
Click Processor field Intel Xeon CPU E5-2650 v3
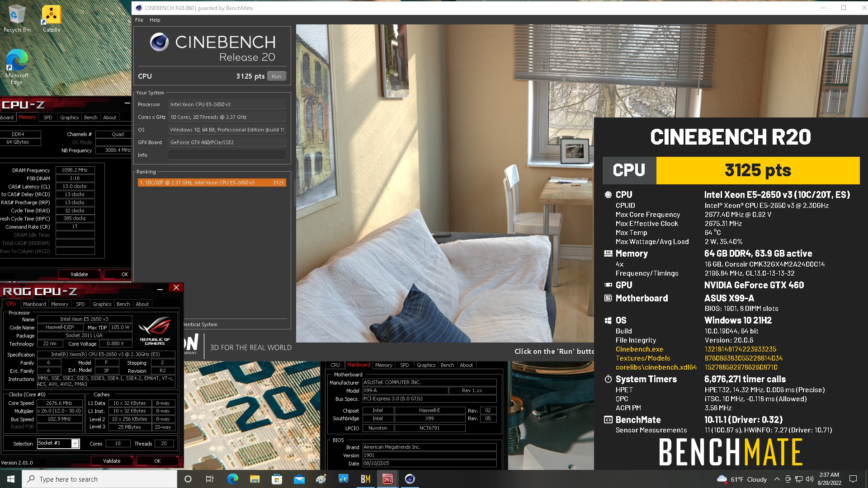(227, 104)
